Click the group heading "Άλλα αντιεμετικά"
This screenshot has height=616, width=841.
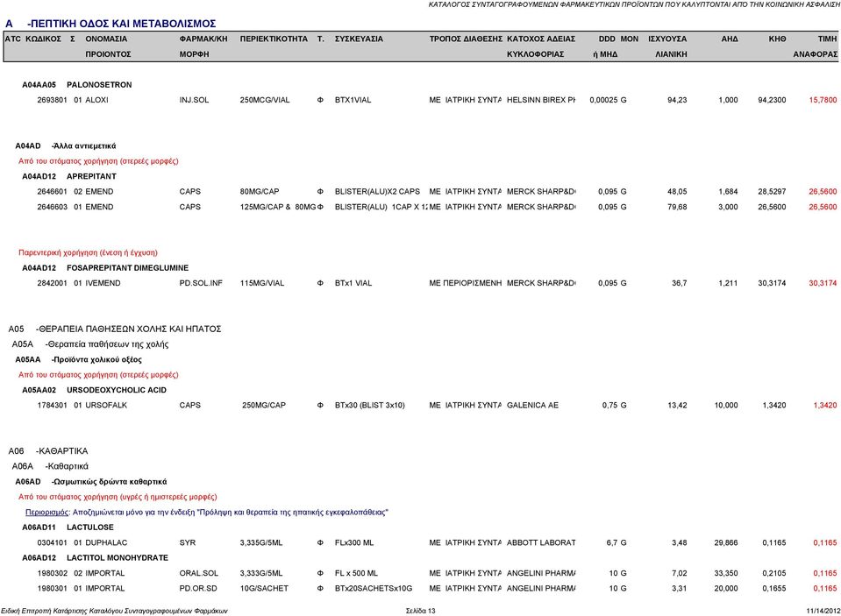coord(85,145)
